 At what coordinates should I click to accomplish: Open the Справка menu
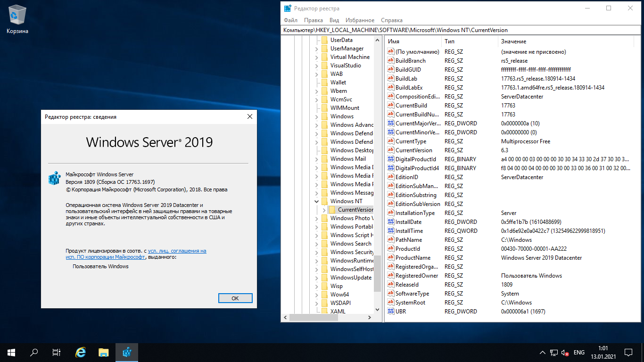click(391, 20)
